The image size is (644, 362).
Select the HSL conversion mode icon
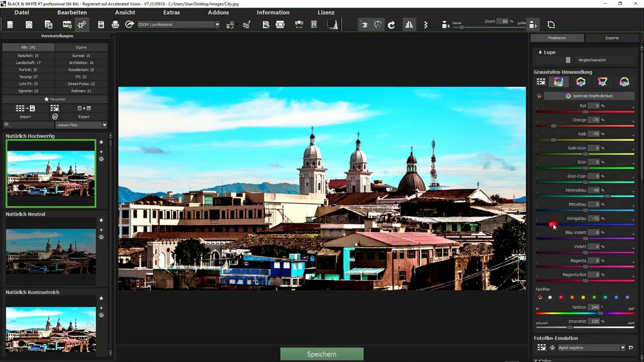click(602, 82)
